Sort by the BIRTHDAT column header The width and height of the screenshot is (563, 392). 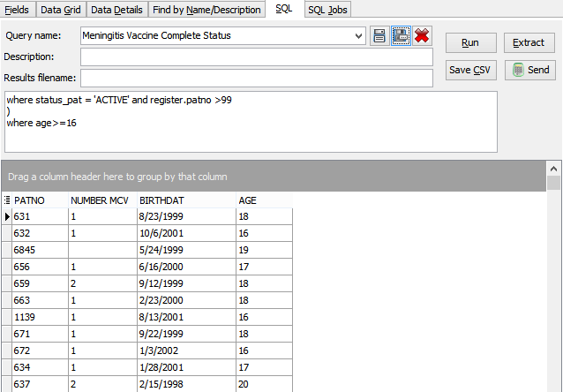[x=186, y=200]
